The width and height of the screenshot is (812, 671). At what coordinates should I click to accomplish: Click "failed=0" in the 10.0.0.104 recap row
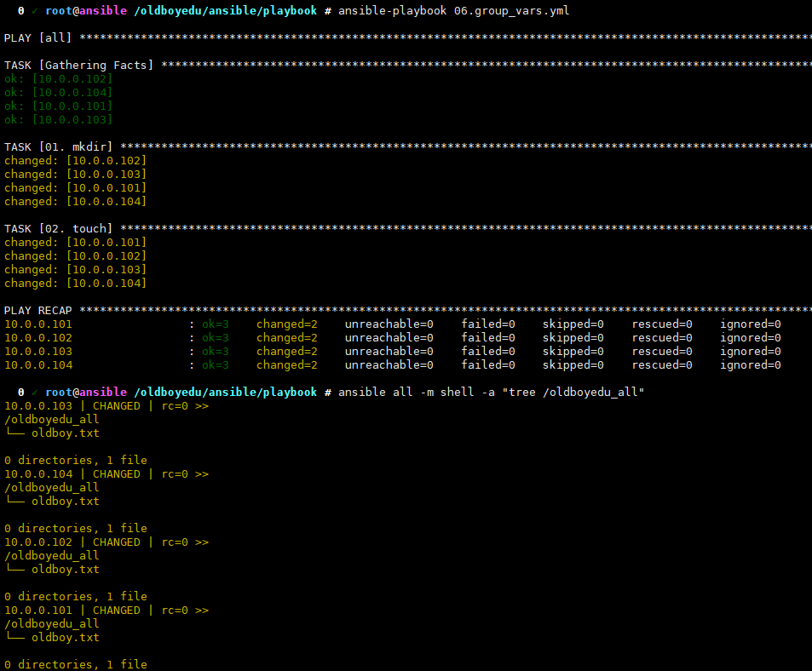pos(488,364)
